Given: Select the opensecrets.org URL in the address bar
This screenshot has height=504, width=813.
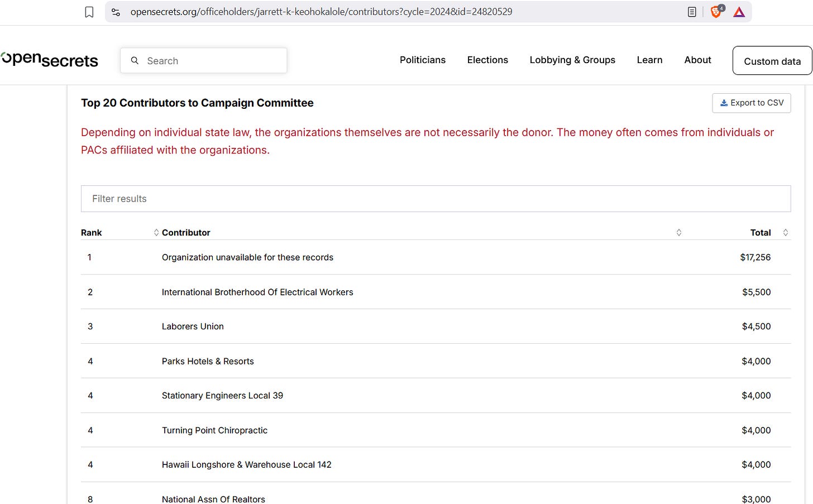Looking at the screenshot, I should click(321, 12).
